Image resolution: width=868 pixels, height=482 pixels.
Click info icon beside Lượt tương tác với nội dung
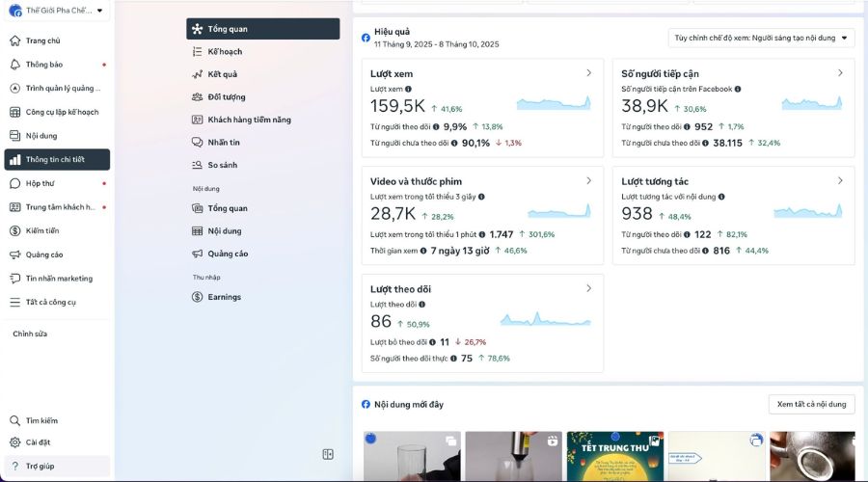[721, 197]
